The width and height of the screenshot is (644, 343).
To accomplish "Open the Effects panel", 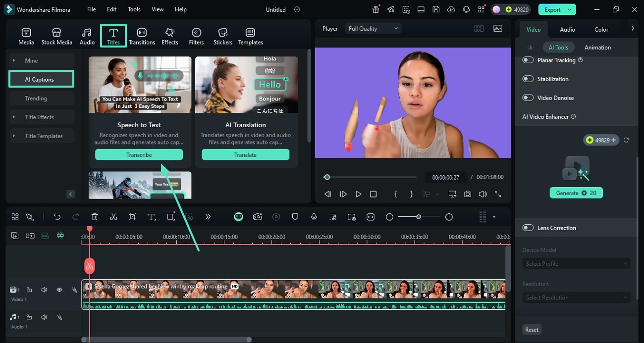I will tap(170, 36).
